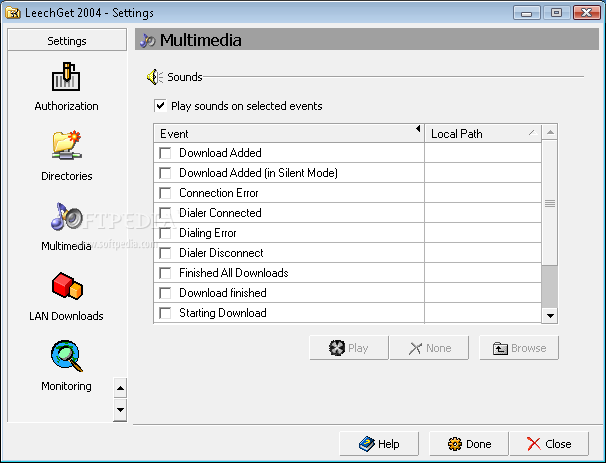Click the Sounds speaker icon

pos(155,77)
